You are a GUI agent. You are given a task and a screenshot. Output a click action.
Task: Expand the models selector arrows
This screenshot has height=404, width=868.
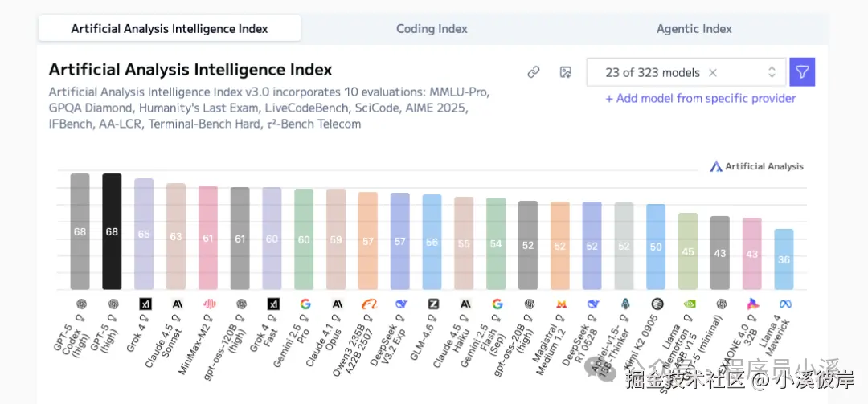(x=772, y=72)
